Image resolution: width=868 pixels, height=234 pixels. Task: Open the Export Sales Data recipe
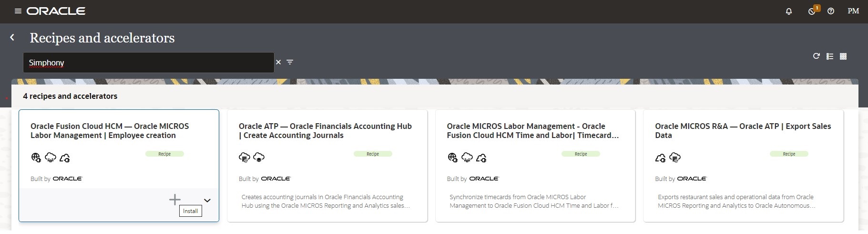point(743,131)
